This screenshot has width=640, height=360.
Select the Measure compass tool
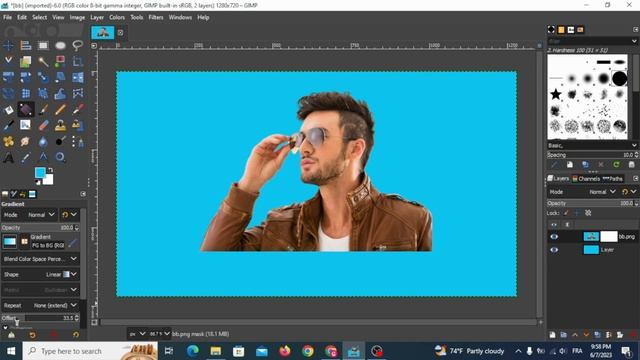click(x=43, y=158)
